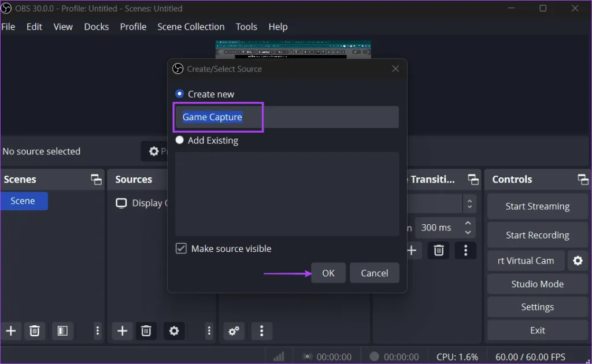
Task: Click the Start Recording button
Action: tap(537, 235)
